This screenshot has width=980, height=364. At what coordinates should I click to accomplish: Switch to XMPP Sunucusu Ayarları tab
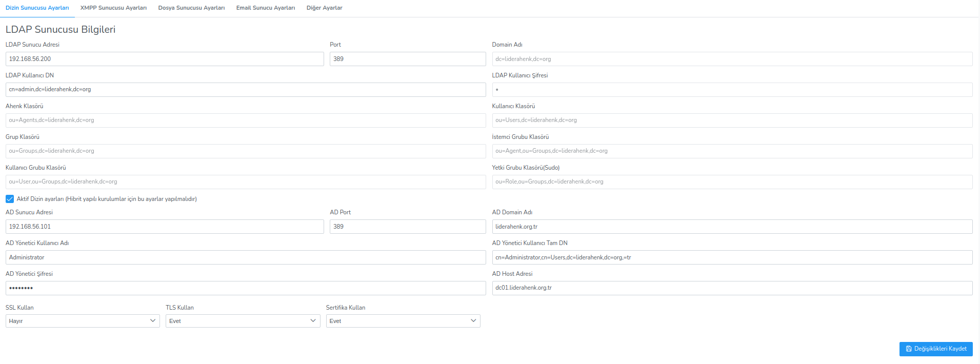tap(113, 8)
